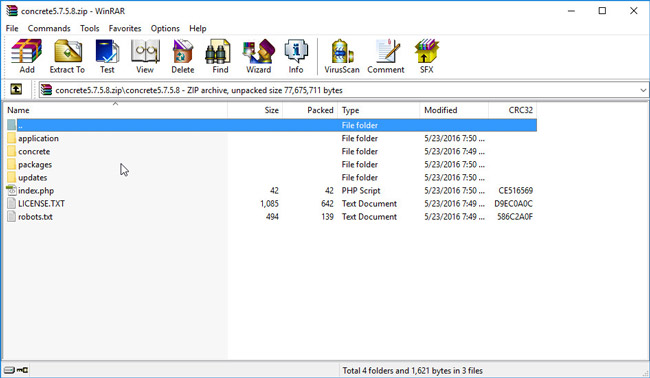Select the 'packages' folder name
This screenshot has width=650, height=378.
pyautogui.click(x=35, y=165)
